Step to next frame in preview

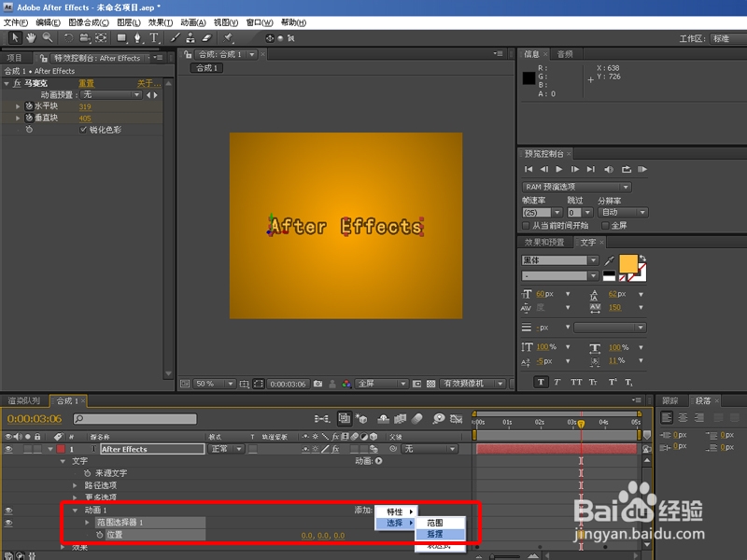click(575, 169)
